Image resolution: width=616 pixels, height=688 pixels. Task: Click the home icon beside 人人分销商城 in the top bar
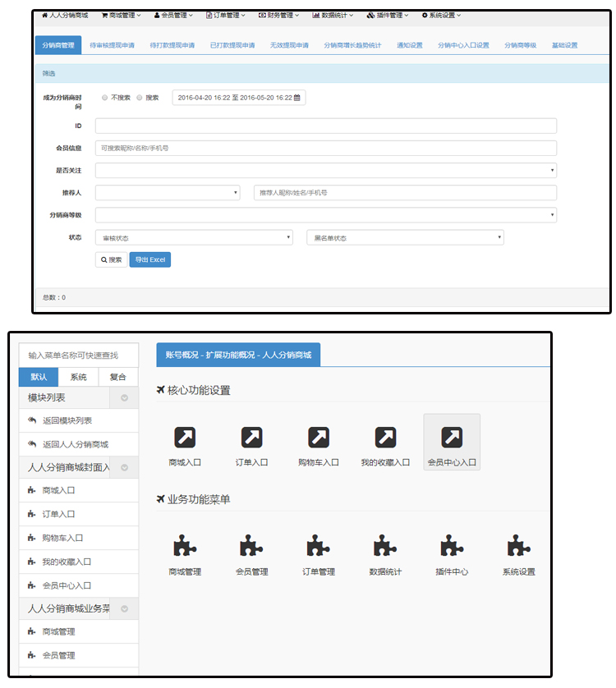[x=45, y=16]
